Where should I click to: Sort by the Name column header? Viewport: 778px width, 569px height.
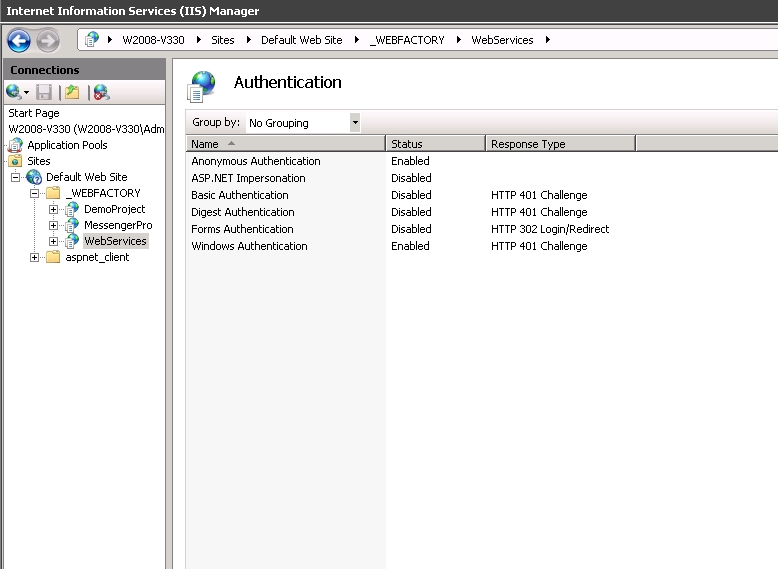285,144
